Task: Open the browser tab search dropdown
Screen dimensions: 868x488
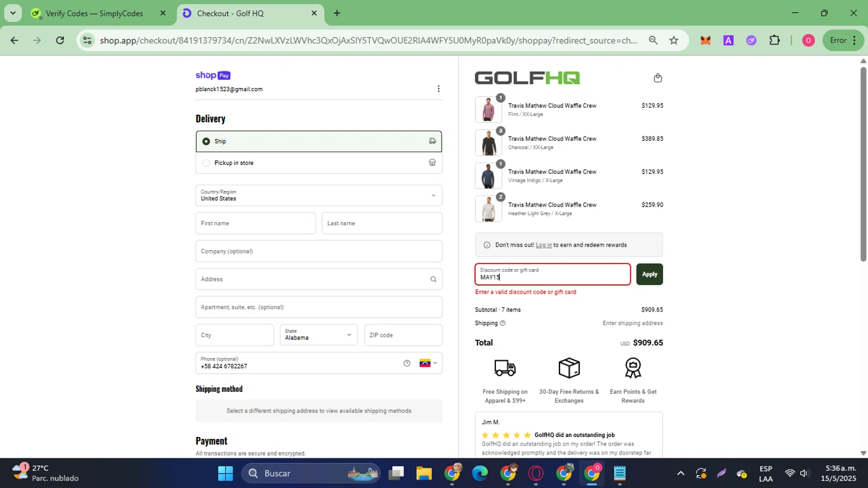Action: coord(13,13)
